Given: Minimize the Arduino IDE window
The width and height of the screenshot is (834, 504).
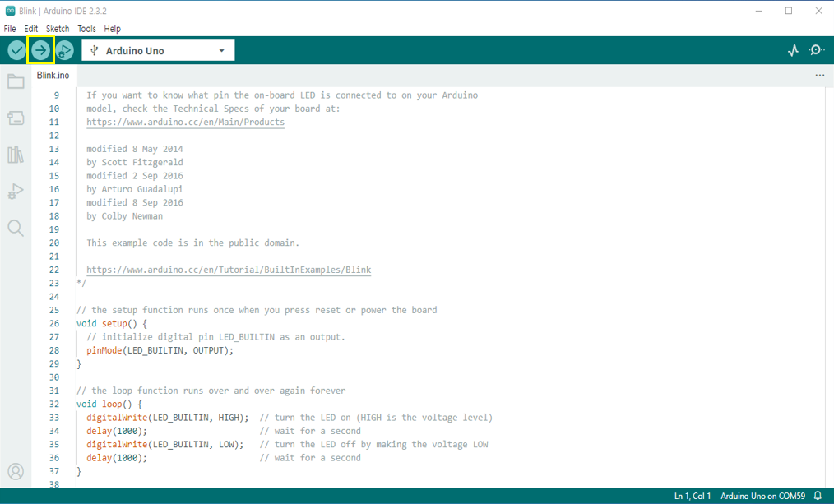Looking at the screenshot, I should click(x=759, y=11).
